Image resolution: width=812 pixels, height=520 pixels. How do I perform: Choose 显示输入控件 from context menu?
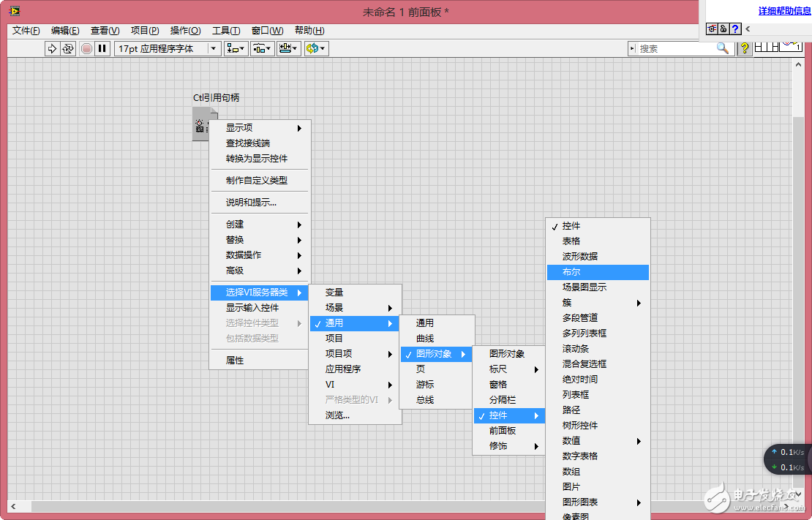[260, 308]
